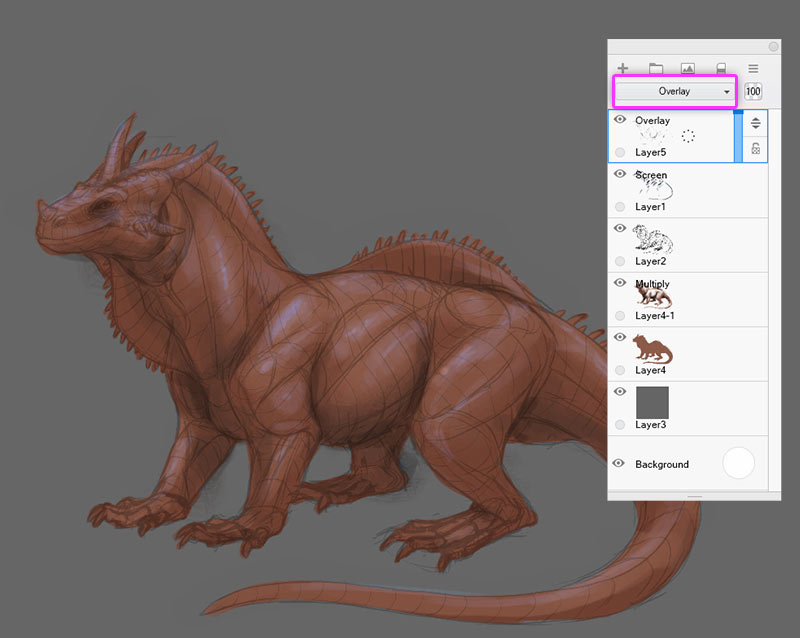The height and width of the screenshot is (638, 800).
Task: Add a new layer with plus icon
Action: (622, 68)
